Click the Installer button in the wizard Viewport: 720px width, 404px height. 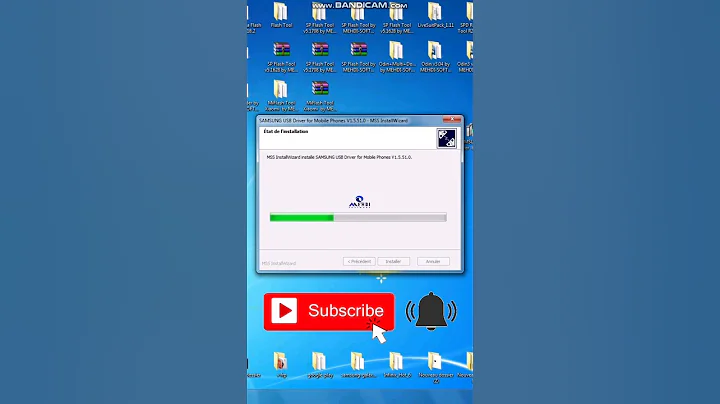pos(393,261)
